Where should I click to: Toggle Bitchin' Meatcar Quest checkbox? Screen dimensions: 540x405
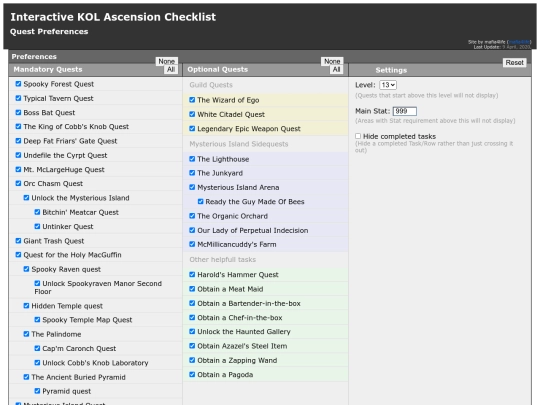coord(37,212)
